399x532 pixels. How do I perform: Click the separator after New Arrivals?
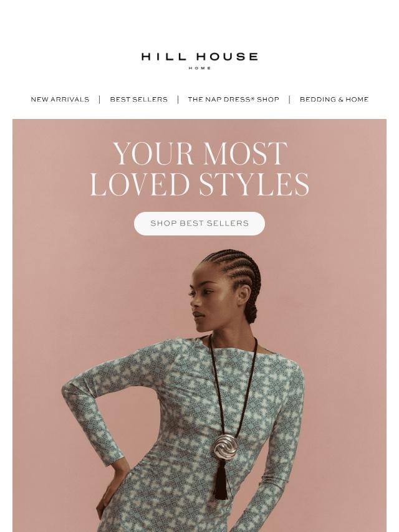(x=100, y=100)
